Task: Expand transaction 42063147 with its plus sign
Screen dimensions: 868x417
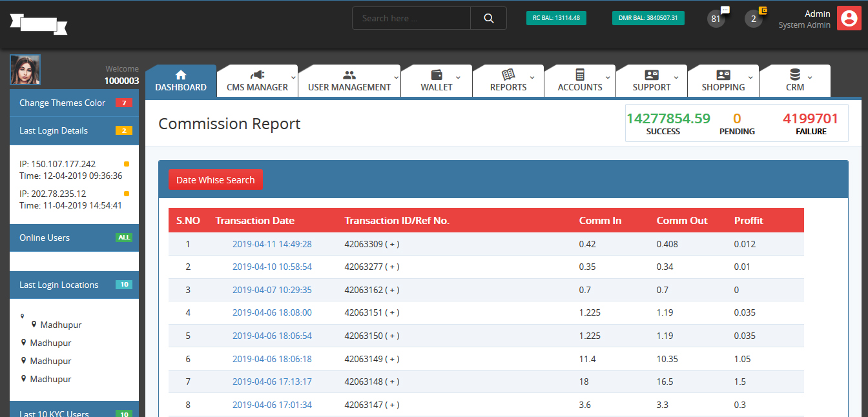Action: click(392, 405)
